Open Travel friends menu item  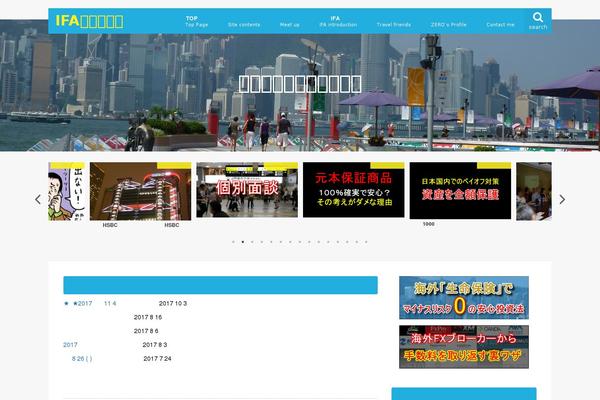pos(394,24)
